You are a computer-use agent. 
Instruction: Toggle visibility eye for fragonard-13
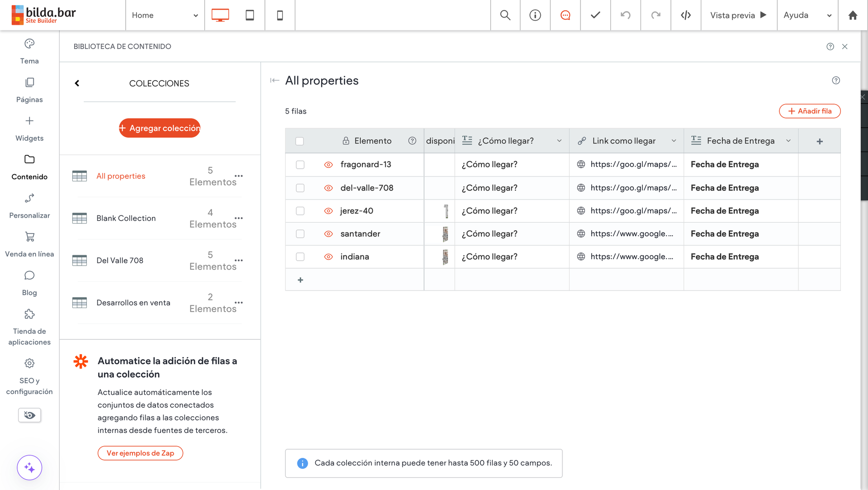point(329,165)
